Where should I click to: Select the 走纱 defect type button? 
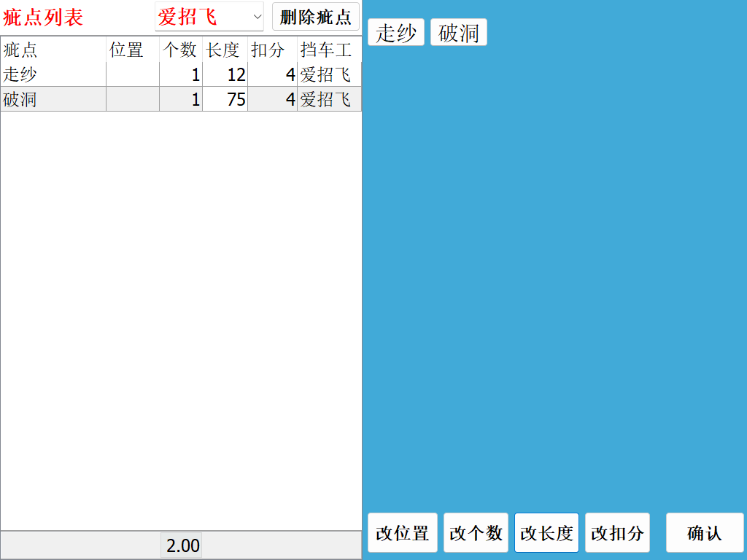(x=396, y=31)
